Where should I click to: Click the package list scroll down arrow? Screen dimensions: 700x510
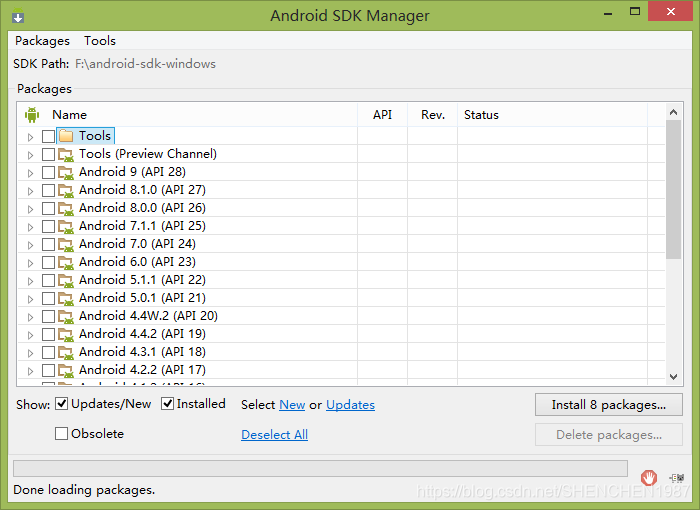point(674,377)
